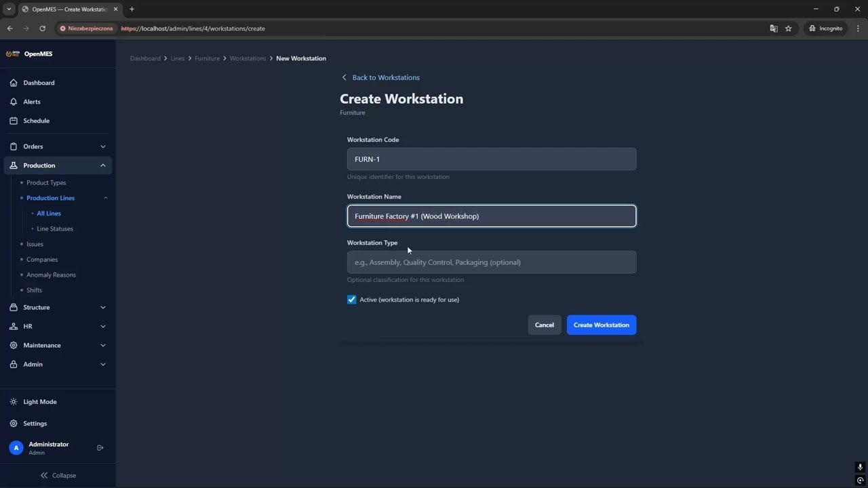
Task: Click the Orders clipboard icon
Action: (14, 146)
